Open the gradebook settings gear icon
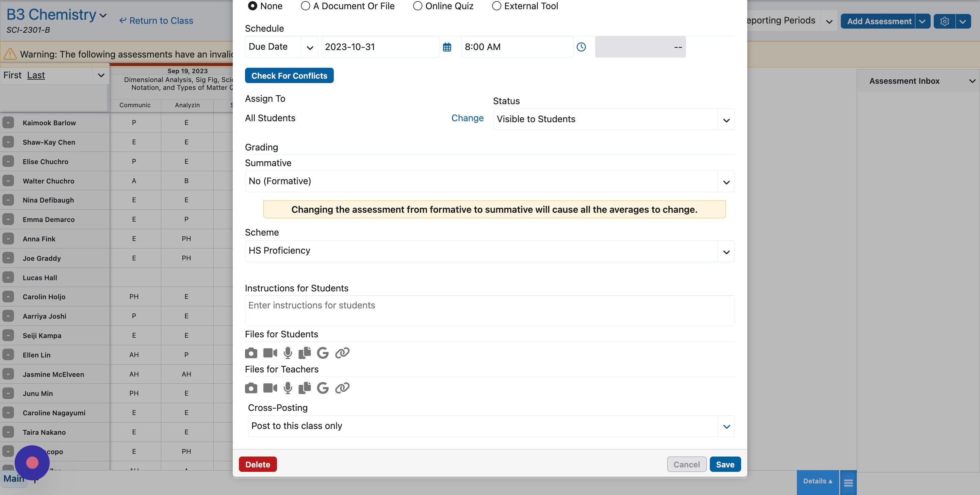980x495 pixels. coord(944,21)
